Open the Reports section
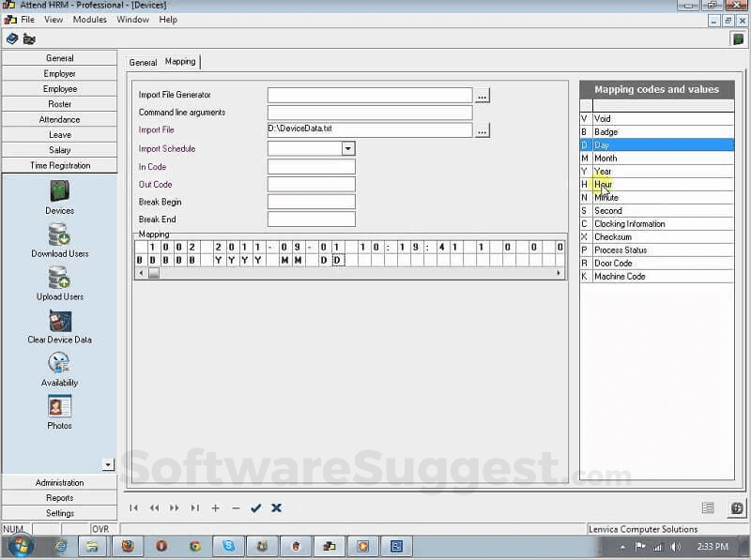Viewport: 751px width, 560px height. coord(59,498)
